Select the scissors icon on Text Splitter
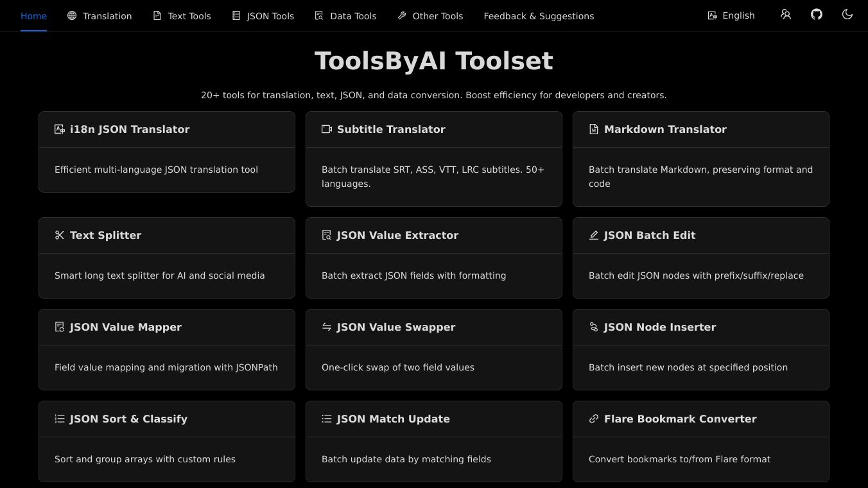Screen dimensions: 868x488 pos(59,235)
